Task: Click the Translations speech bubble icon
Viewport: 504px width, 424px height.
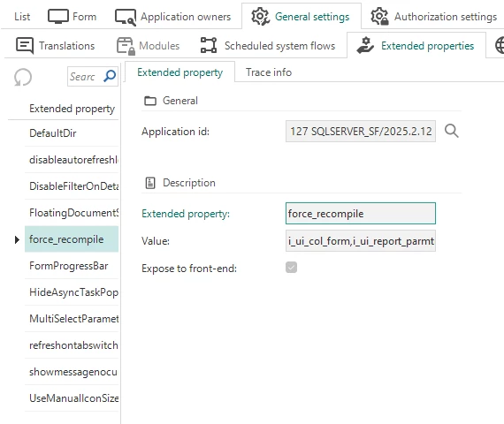Action: click(x=25, y=46)
